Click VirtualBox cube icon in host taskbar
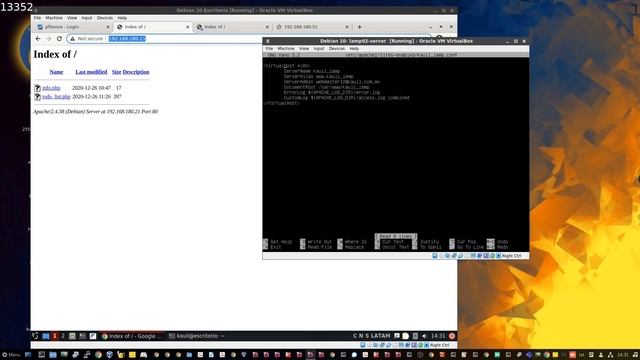The image size is (640, 360). click(109, 355)
